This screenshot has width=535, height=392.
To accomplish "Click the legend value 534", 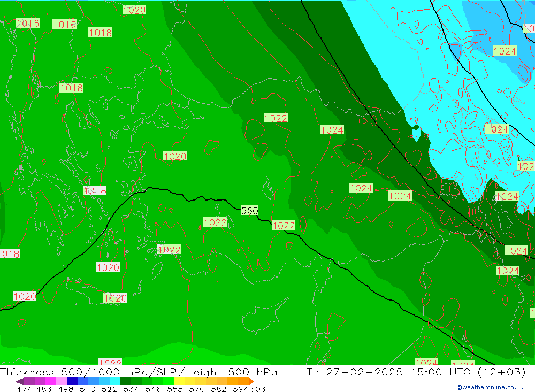I will [x=132, y=389].
